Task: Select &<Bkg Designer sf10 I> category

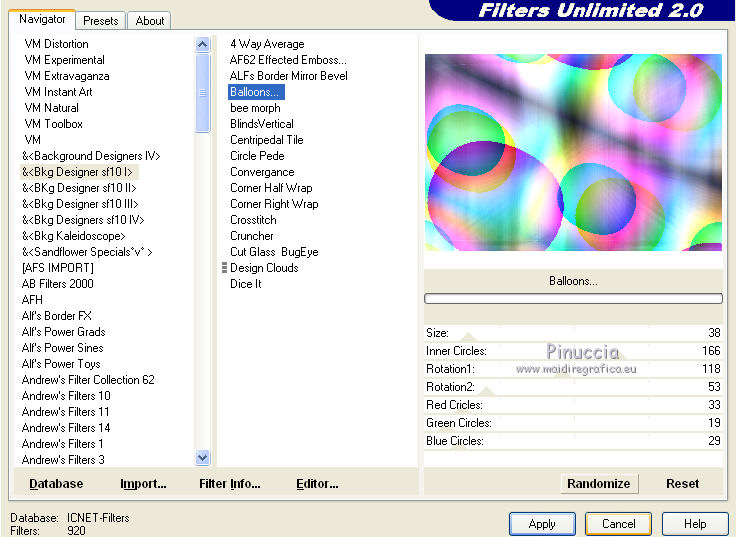Action: (x=77, y=172)
